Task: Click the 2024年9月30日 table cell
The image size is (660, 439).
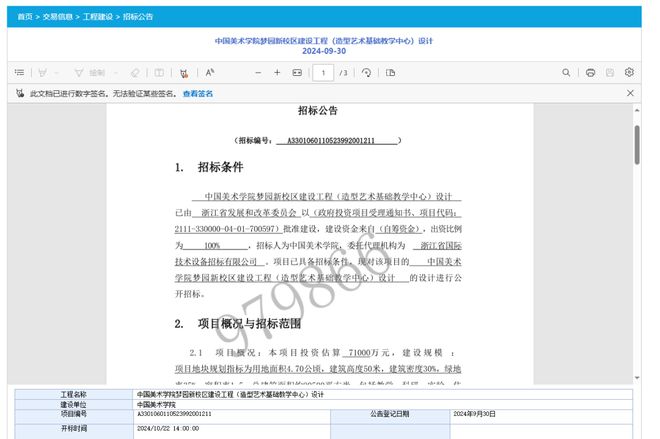Action: (x=474, y=414)
